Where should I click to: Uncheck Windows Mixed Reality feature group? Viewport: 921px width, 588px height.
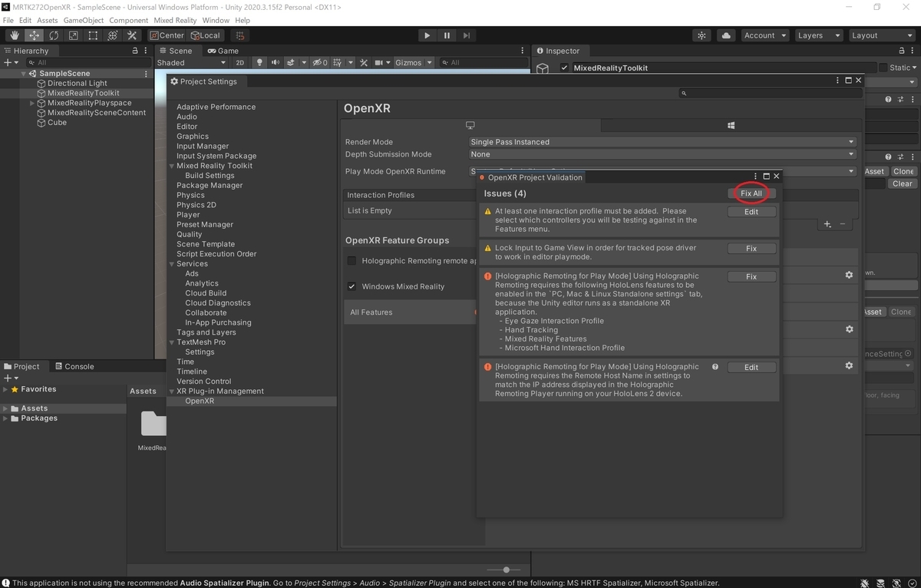pyautogui.click(x=352, y=286)
